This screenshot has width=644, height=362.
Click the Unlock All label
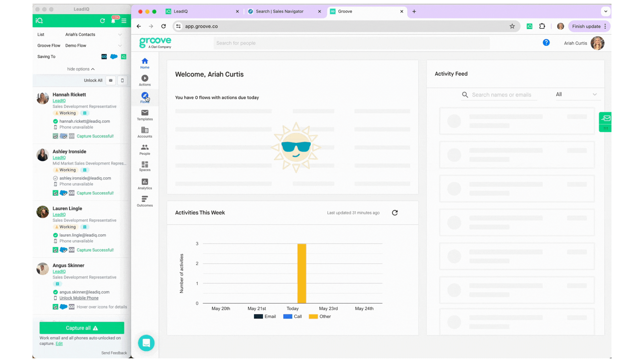(93, 80)
